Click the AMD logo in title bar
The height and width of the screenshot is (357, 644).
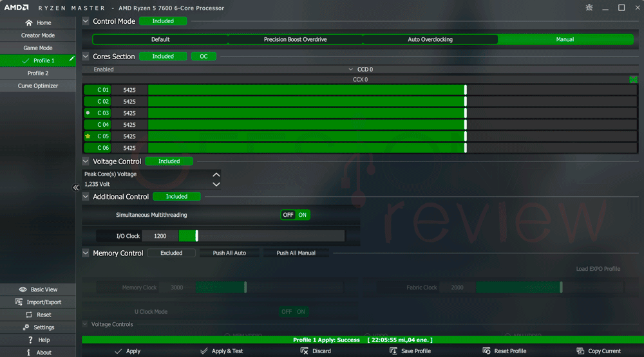point(17,8)
